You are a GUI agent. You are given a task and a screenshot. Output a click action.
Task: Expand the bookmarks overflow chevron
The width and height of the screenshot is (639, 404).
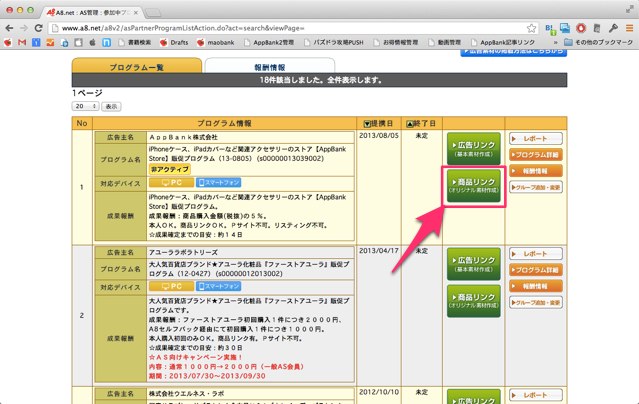coord(555,42)
